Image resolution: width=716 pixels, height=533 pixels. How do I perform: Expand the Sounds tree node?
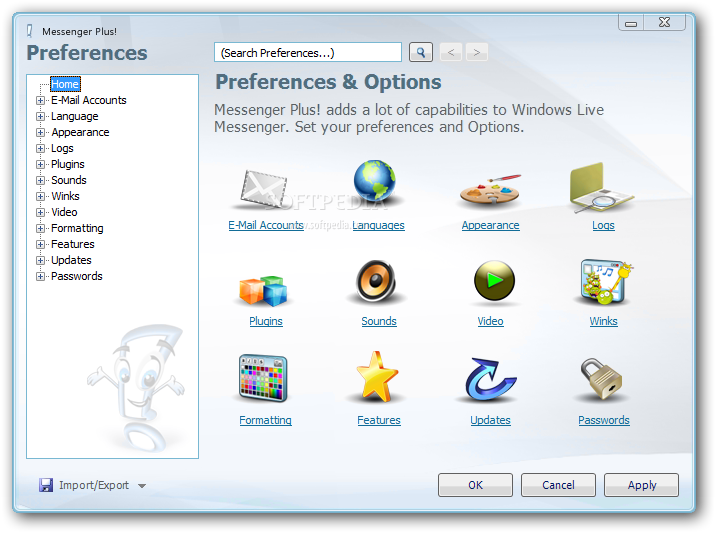[41, 180]
